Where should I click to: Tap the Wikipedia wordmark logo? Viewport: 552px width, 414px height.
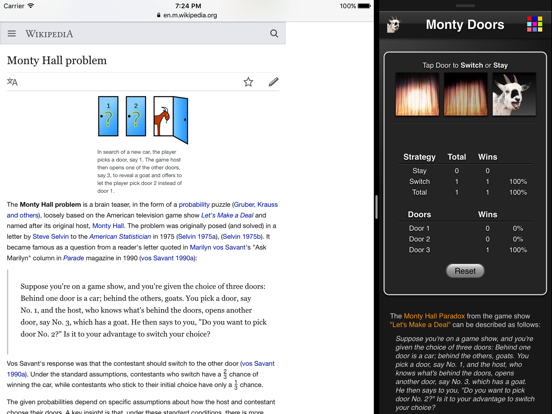click(x=49, y=34)
